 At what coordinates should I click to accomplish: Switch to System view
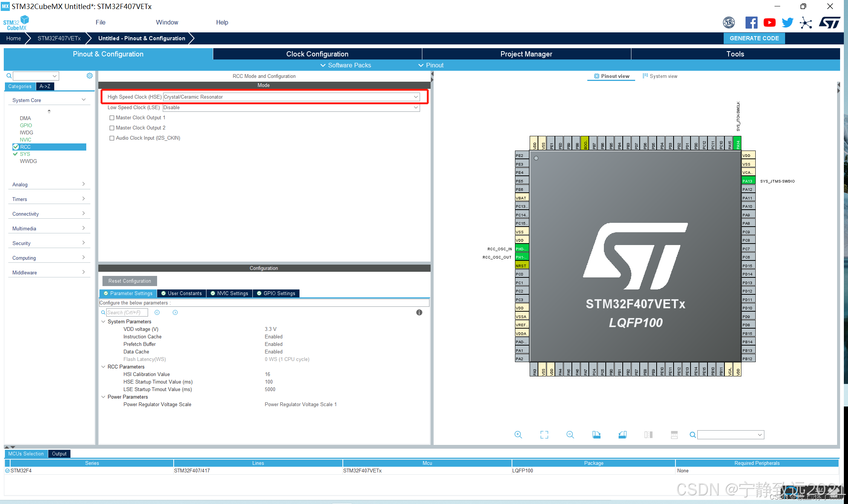coord(660,76)
